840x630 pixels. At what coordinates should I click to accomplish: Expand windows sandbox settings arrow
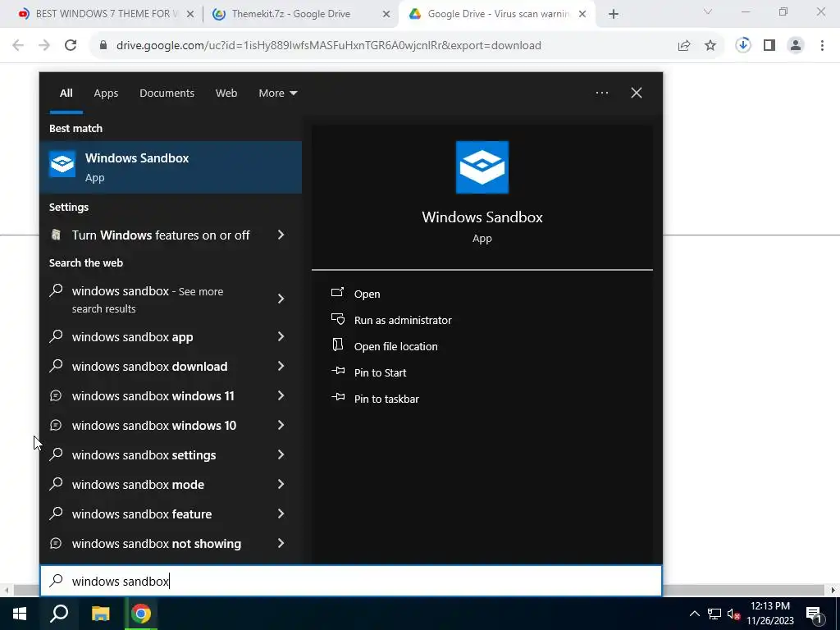281,454
